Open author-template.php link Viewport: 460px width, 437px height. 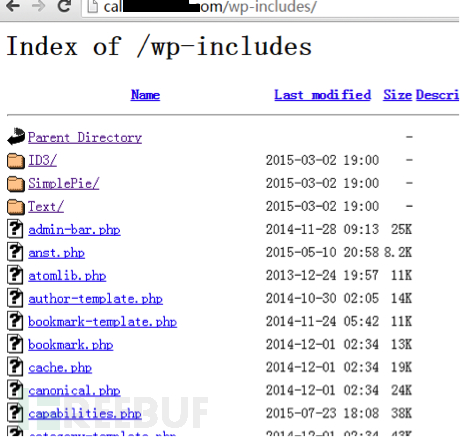95,299
